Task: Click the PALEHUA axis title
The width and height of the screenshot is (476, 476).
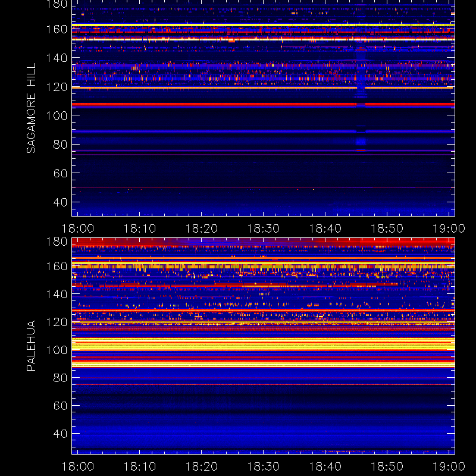Action: click(x=31, y=346)
